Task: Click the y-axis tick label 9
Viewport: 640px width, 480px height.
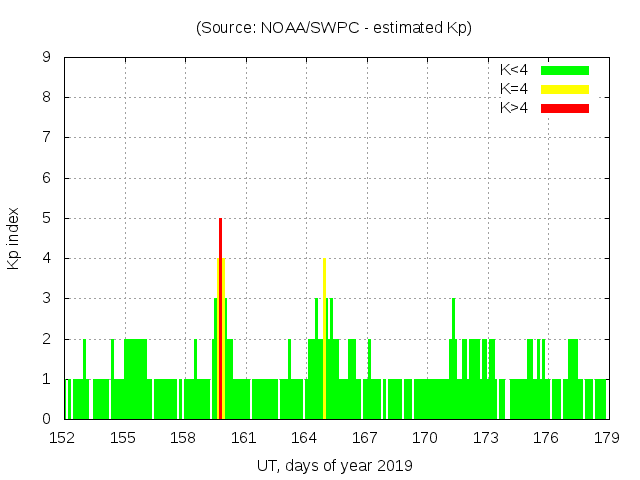Action: tap(47, 58)
